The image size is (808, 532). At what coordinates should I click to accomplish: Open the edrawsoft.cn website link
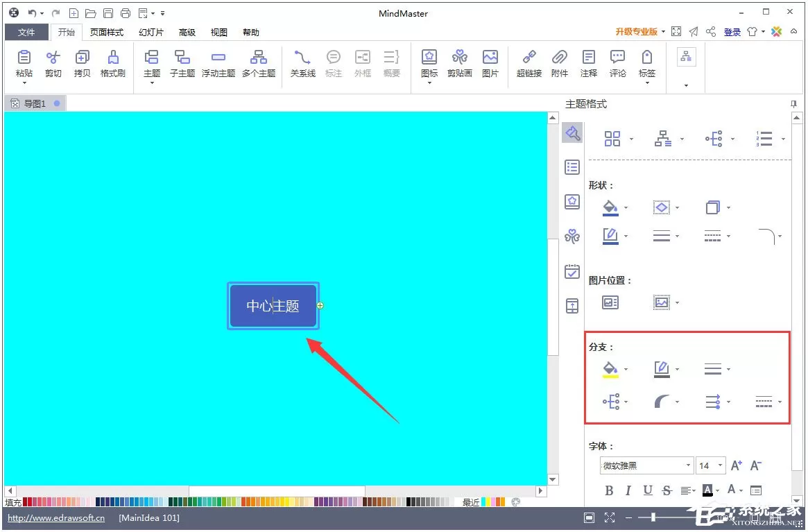56,517
